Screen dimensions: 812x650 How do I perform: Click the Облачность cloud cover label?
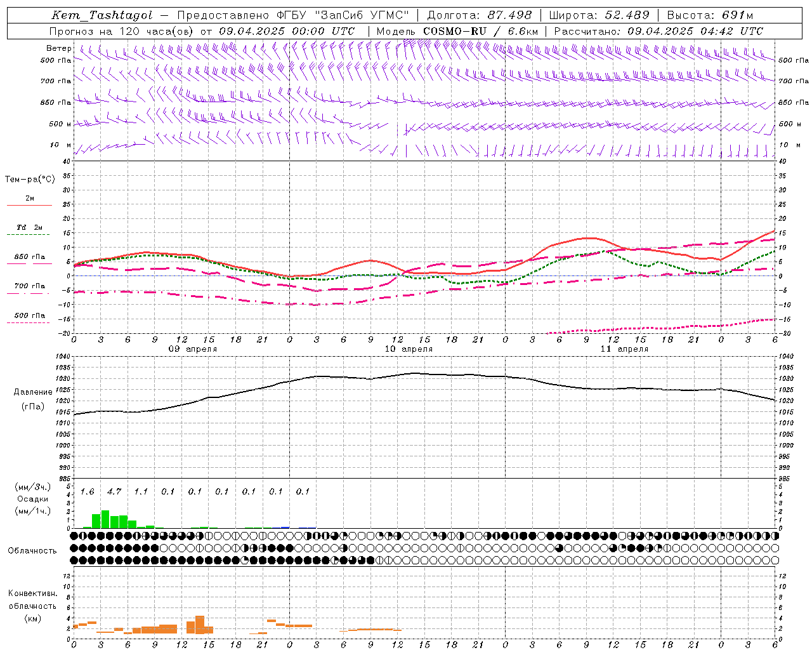[x=32, y=550]
